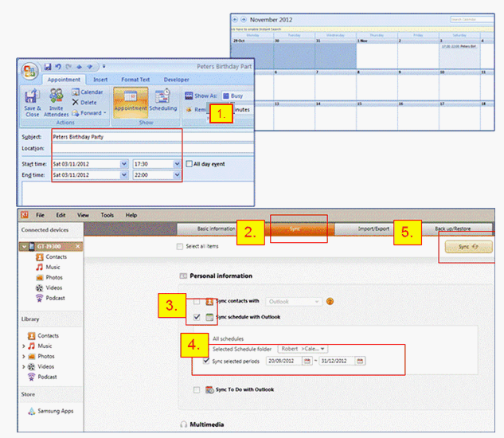
Task: Open Videos under the GT-I9300 device
Action: 49,287
